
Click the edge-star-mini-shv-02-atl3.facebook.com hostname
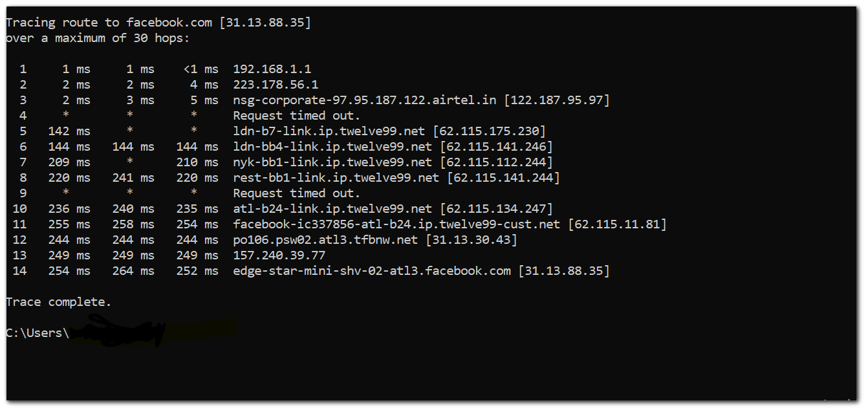(372, 271)
